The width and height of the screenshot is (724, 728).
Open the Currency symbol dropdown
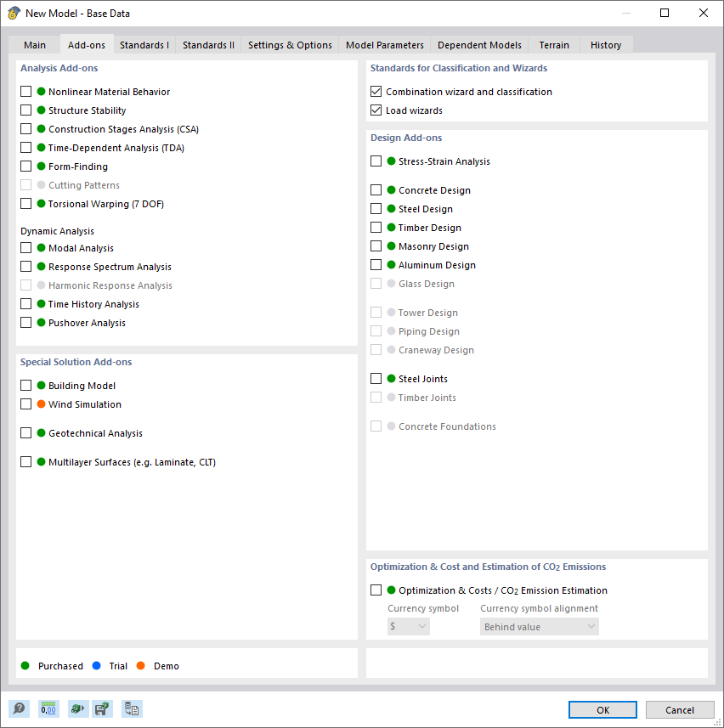tap(409, 627)
